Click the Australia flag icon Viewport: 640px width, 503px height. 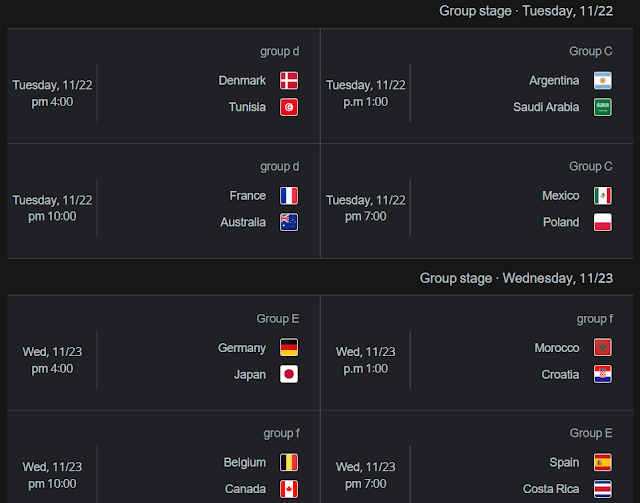click(x=289, y=222)
